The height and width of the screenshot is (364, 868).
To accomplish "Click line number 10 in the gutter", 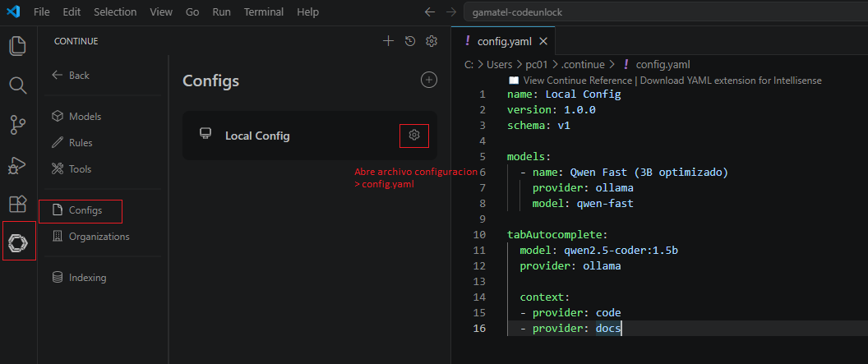I will click(479, 234).
